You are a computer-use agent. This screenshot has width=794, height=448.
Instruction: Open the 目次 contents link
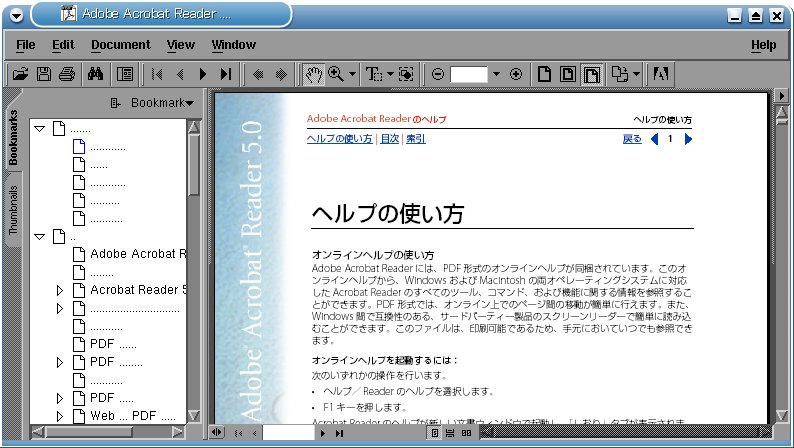390,139
